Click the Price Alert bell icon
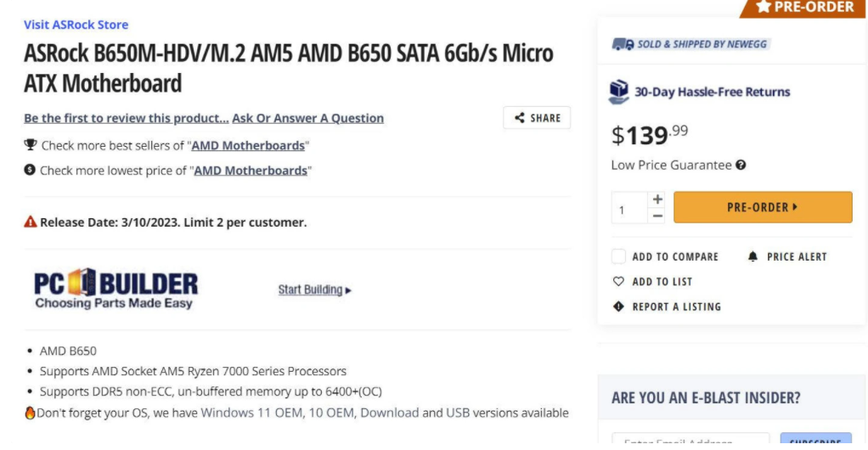The height and width of the screenshot is (450, 868). tap(752, 256)
